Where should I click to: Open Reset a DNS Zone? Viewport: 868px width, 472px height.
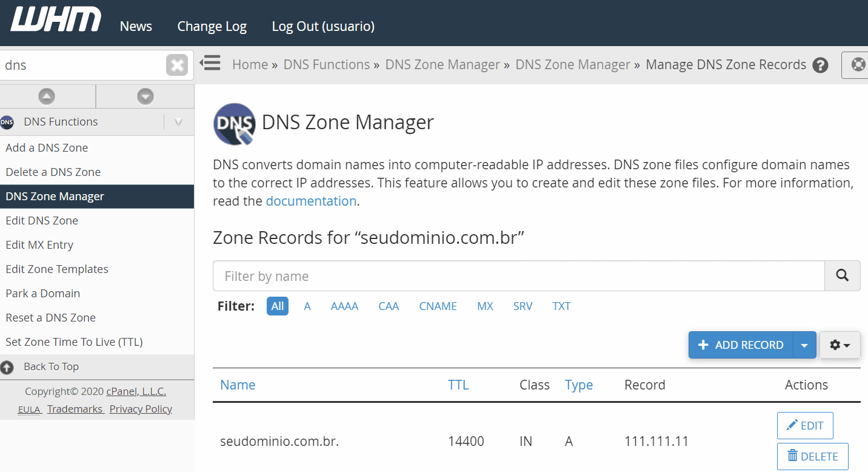(x=51, y=318)
